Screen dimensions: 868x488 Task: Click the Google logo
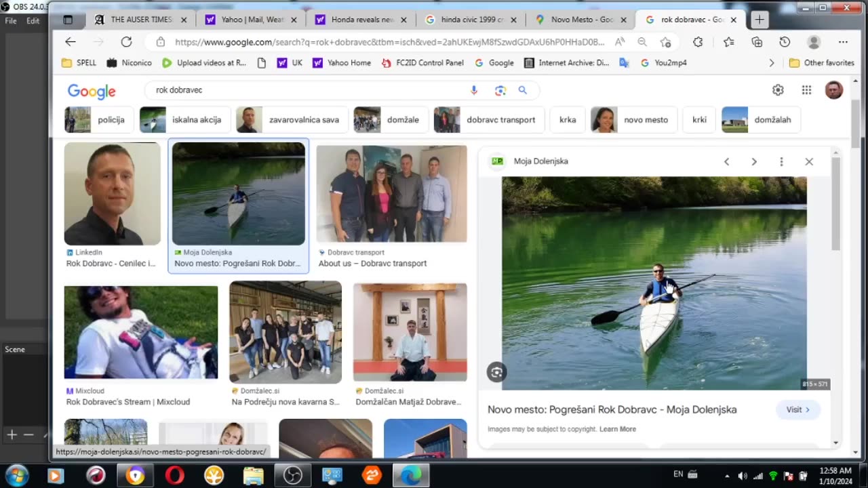tap(92, 91)
